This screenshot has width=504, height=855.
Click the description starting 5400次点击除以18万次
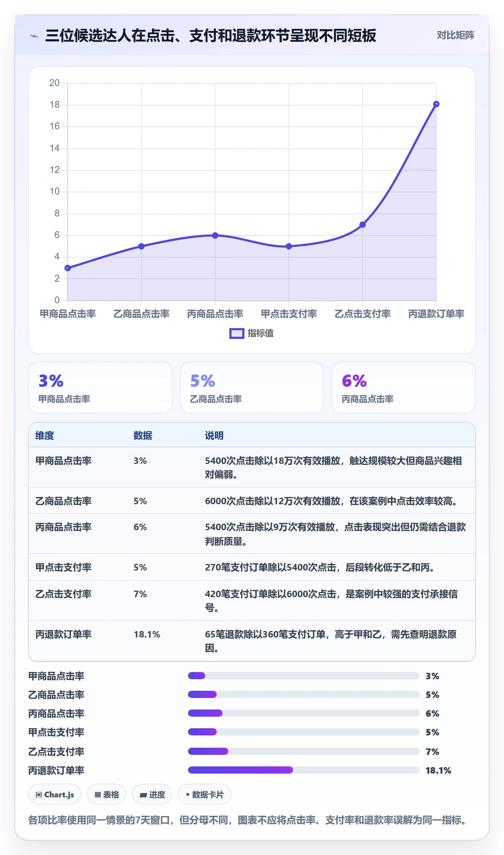tap(333, 468)
